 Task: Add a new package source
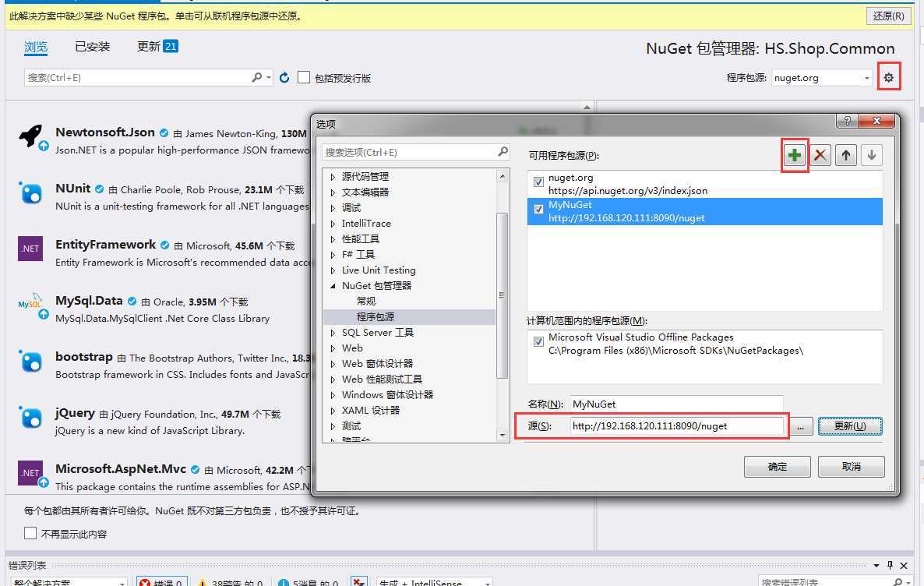[x=795, y=155]
